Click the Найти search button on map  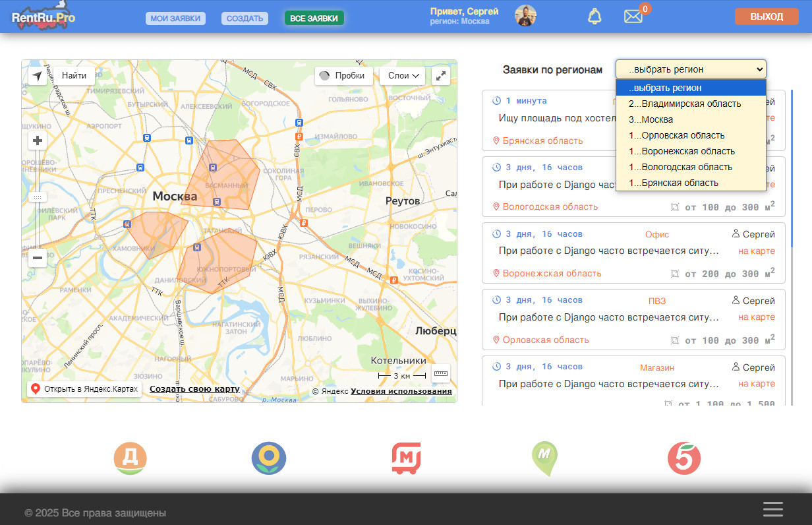74,76
